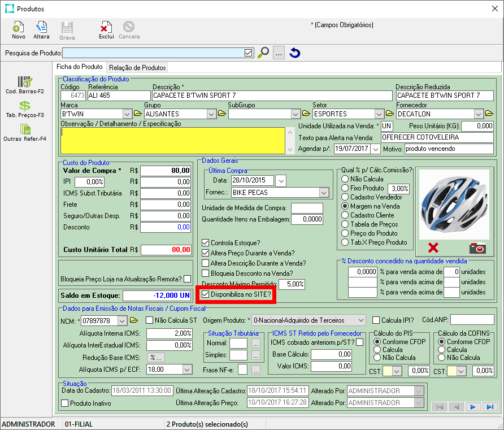Toggle Controla Estoque checkbox
The width and height of the screenshot is (504, 430).
[206, 242]
